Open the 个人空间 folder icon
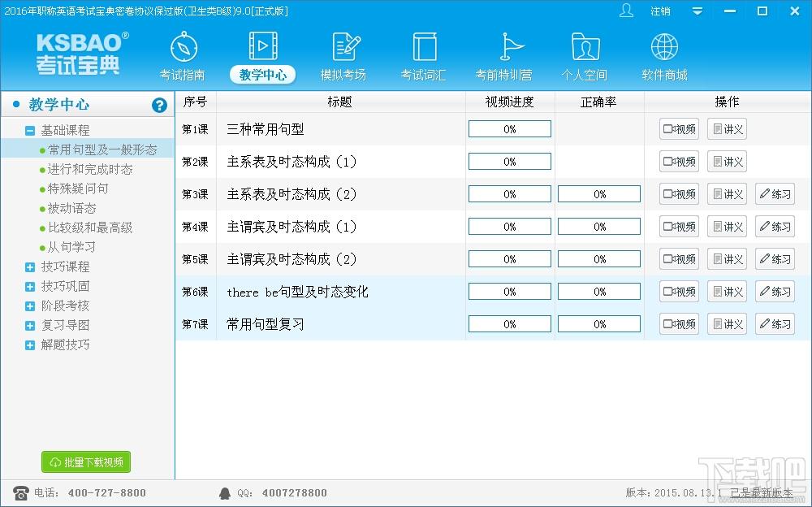 tap(585, 47)
